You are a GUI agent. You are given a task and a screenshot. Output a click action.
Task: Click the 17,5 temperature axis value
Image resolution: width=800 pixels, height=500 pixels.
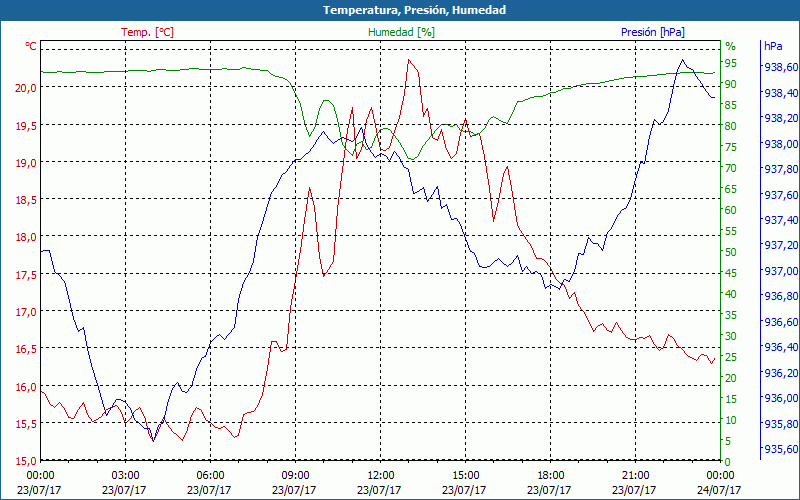26,275
